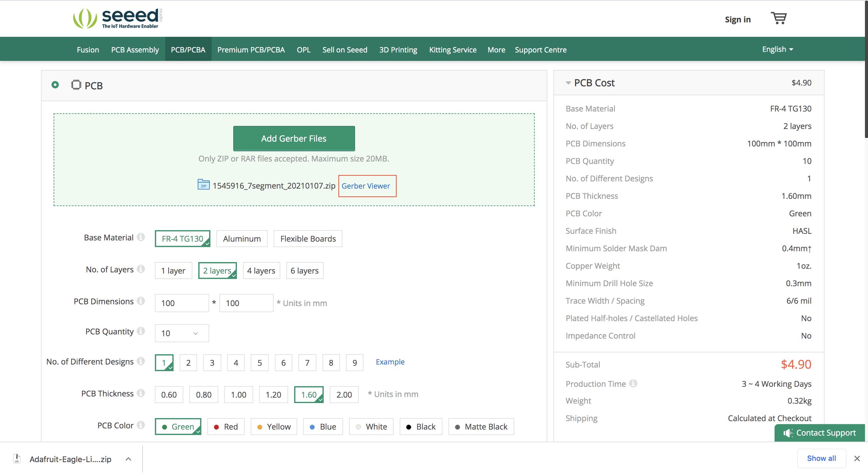Click the info icon next to PCB Thickness
This screenshot has height=476, width=868.
point(141,393)
